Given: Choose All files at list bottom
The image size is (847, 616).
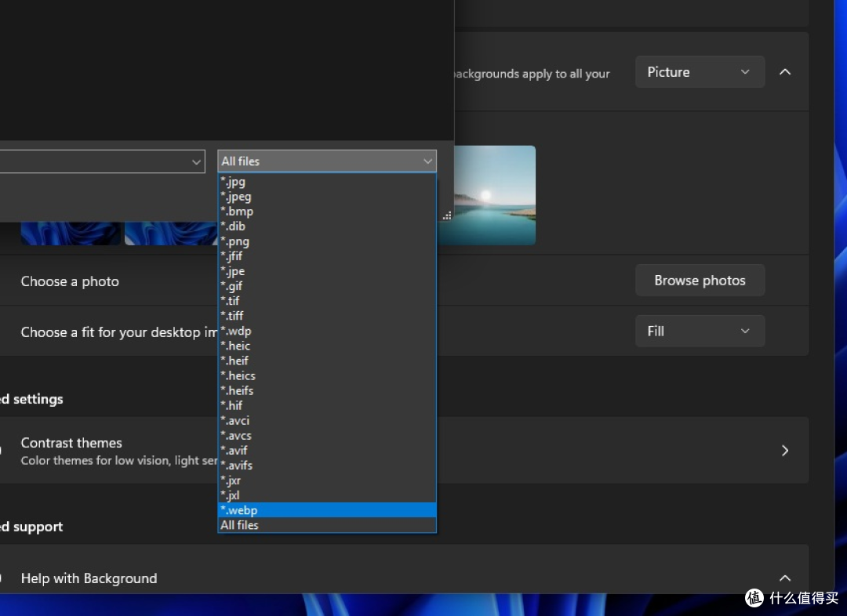Looking at the screenshot, I should click(327, 525).
